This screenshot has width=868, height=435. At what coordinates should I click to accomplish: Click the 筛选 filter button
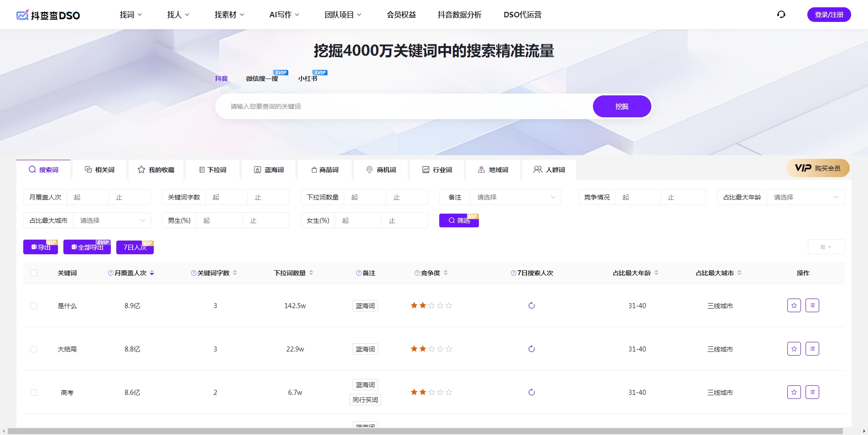point(459,220)
